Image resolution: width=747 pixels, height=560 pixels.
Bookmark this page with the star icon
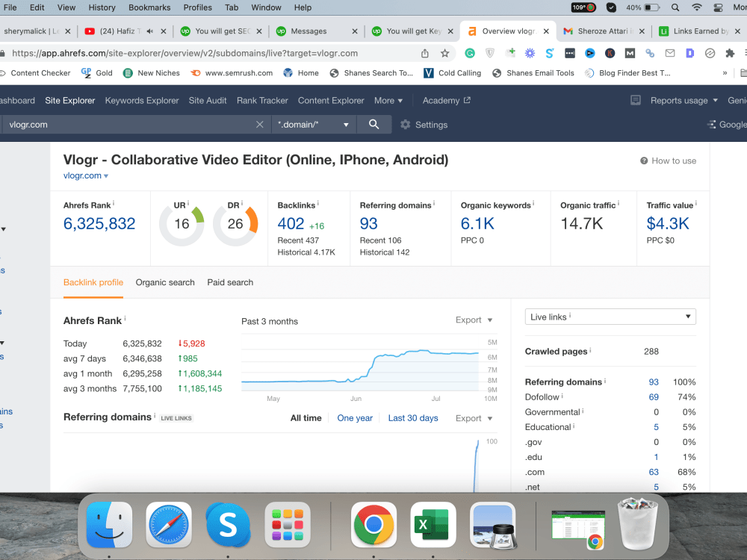(x=445, y=53)
